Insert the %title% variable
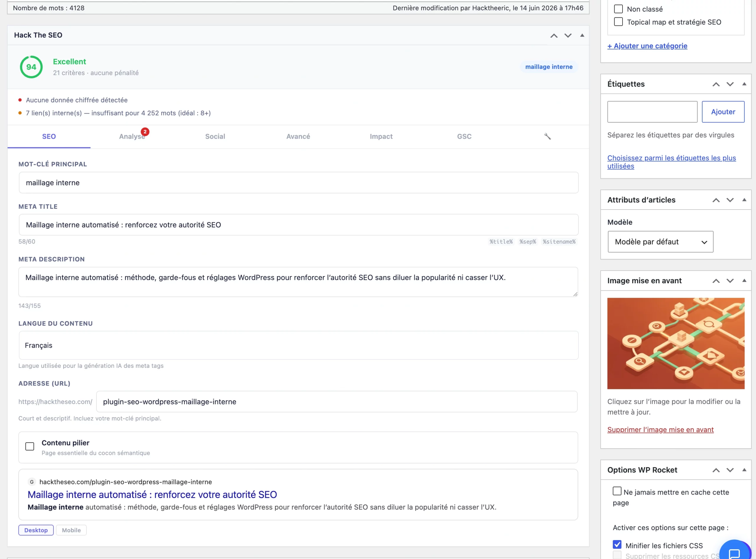Image resolution: width=756 pixels, height=559 pixels. (501, 242)
